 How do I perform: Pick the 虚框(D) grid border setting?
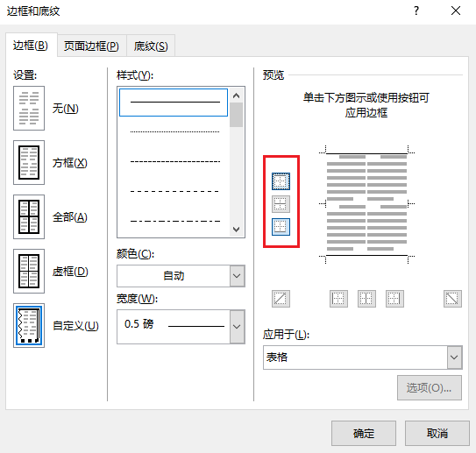(x=29, y=272)
